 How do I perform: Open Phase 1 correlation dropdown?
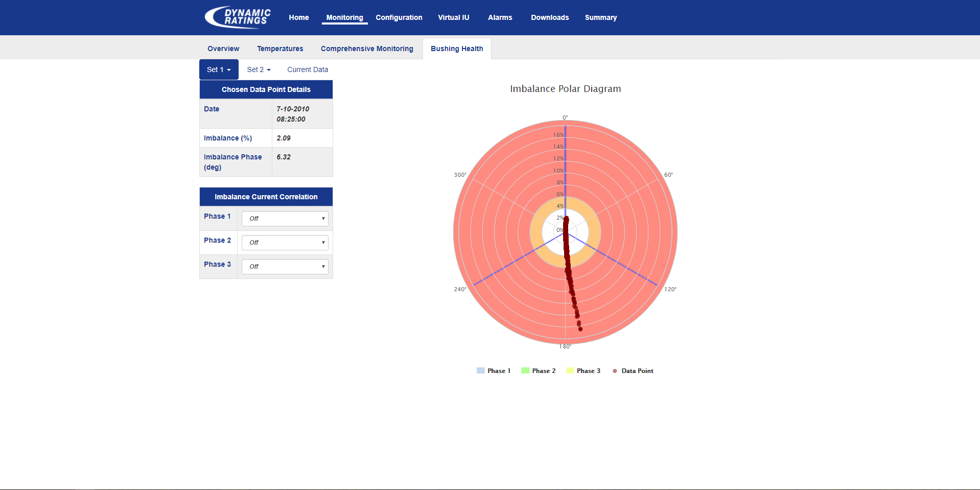point(285,219)
